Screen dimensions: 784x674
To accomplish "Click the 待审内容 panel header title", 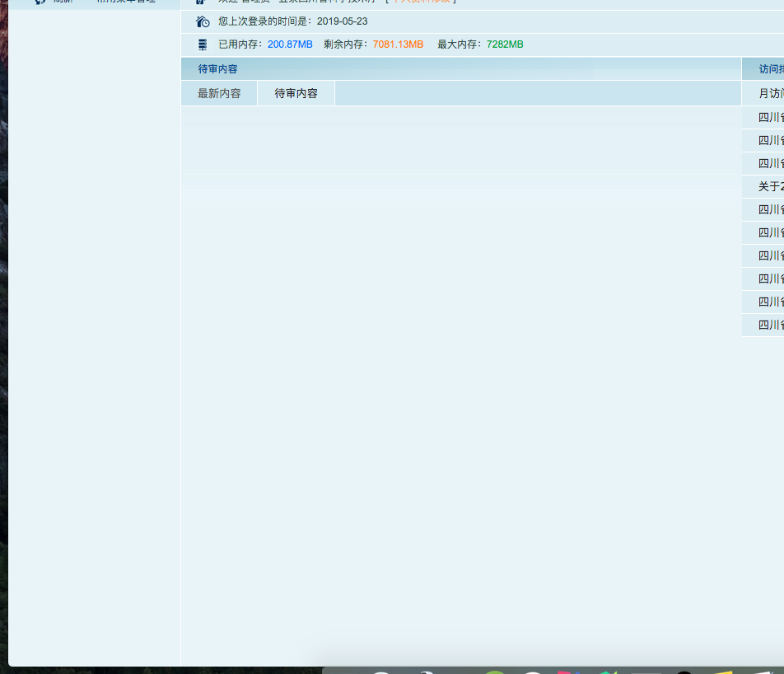I will (217, 69).
